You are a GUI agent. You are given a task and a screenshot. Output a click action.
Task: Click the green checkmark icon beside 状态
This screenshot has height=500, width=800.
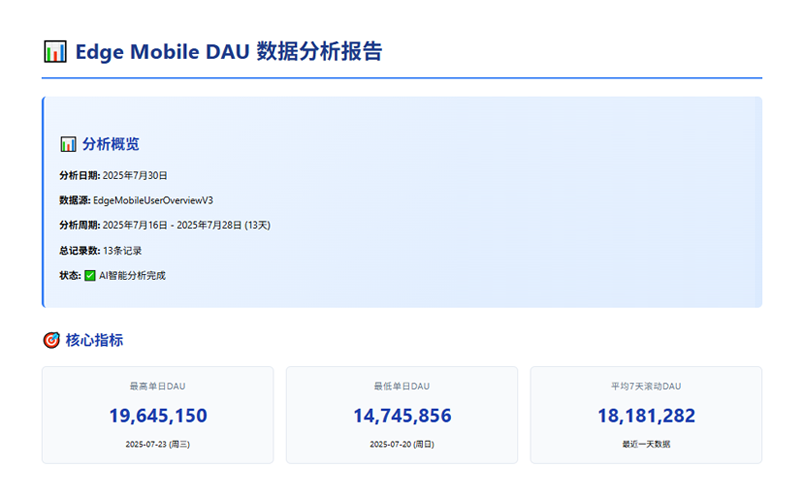[x=90, y=276]
